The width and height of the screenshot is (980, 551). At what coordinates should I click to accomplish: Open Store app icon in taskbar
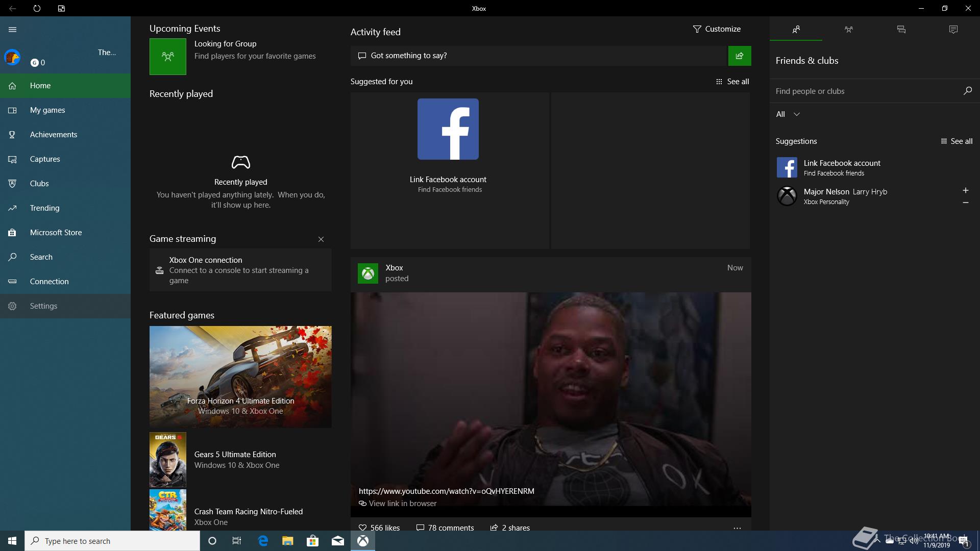tap(313, 541)
